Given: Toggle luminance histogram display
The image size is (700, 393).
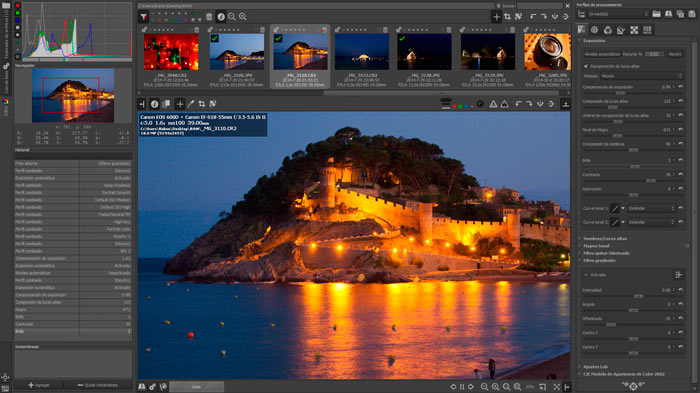Looking at the screenshot, I should point(17,28).
